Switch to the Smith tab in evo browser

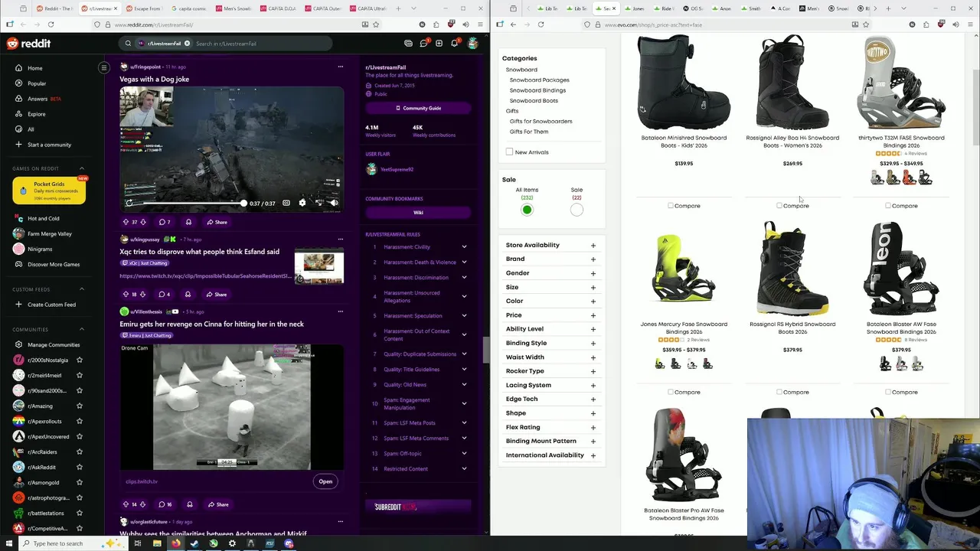coord(751,8)
